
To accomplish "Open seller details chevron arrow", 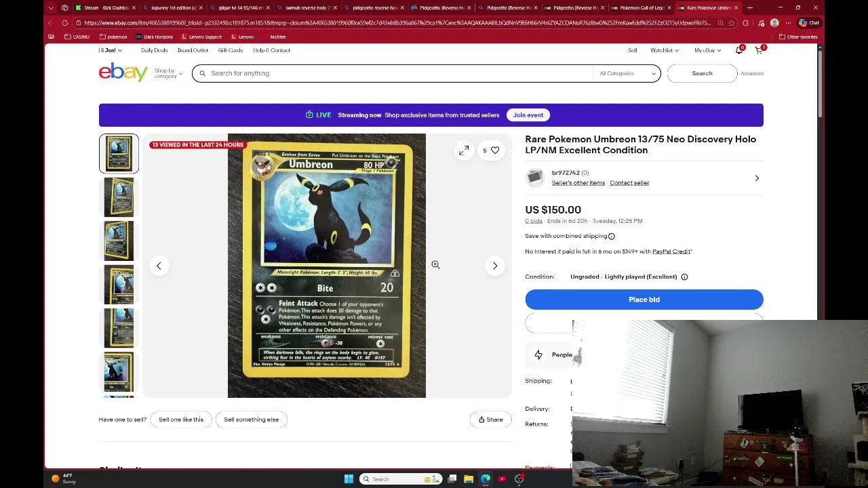I will click(757, 178).
